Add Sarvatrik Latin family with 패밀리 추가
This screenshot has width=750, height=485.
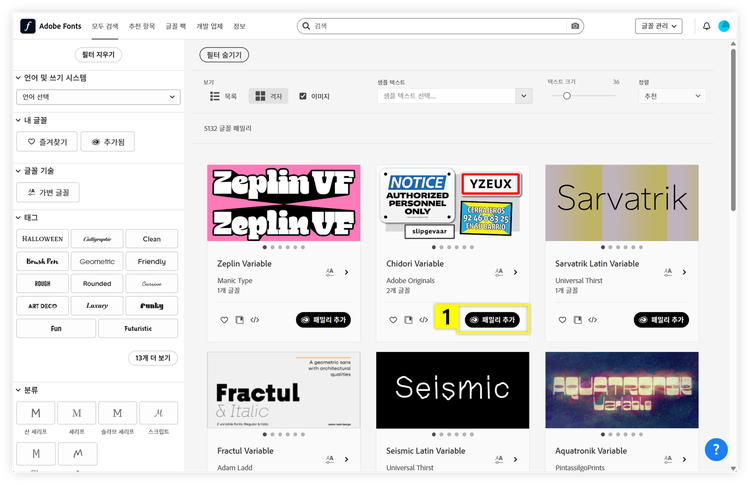coord(662,320)
